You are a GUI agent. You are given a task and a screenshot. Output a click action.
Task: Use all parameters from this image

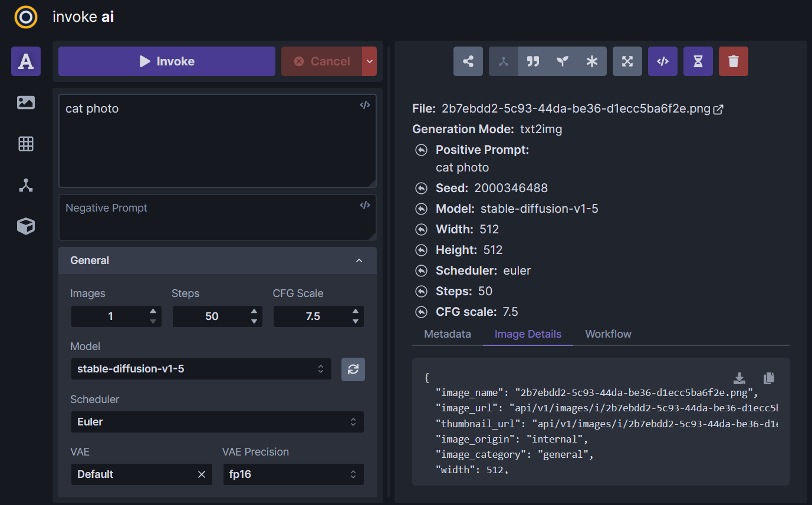[592, 61]
